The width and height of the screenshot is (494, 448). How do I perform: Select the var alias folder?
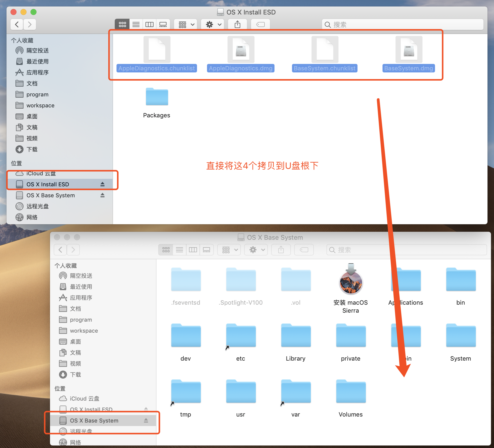click(x=296, y=399)
